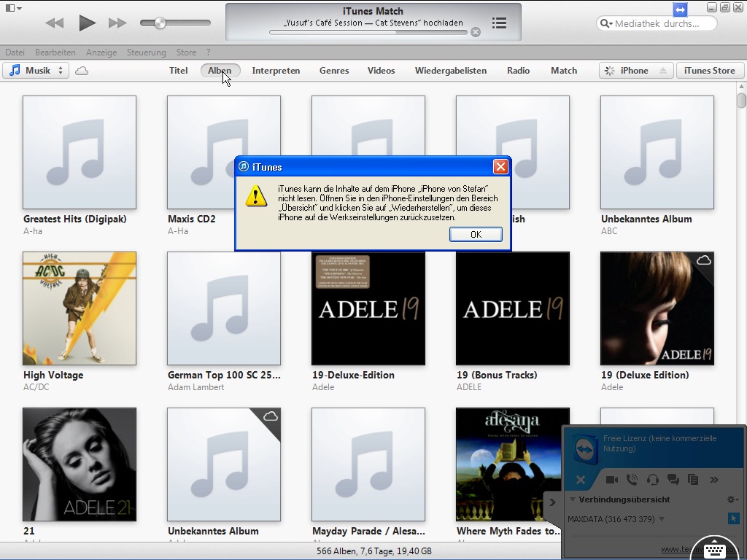Open the iTunes Store button

pyautogui.click(x=709, y=71)
